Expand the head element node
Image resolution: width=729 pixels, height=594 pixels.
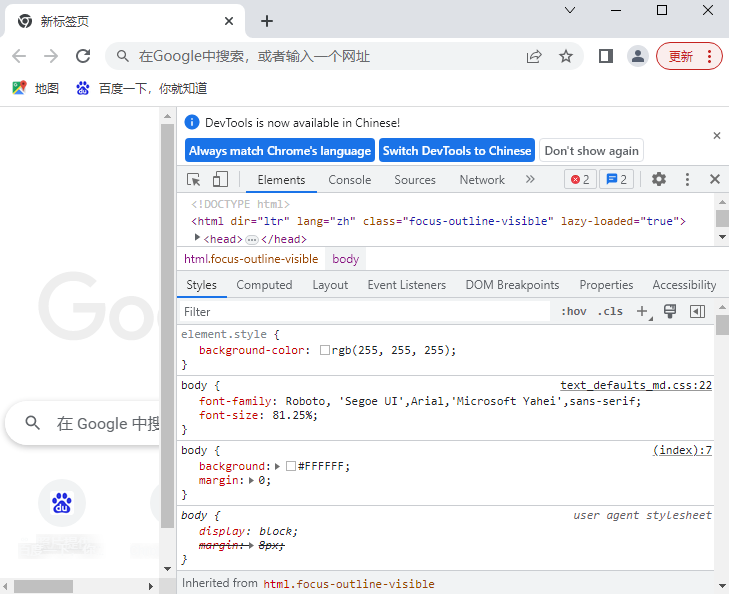point(197,238)
